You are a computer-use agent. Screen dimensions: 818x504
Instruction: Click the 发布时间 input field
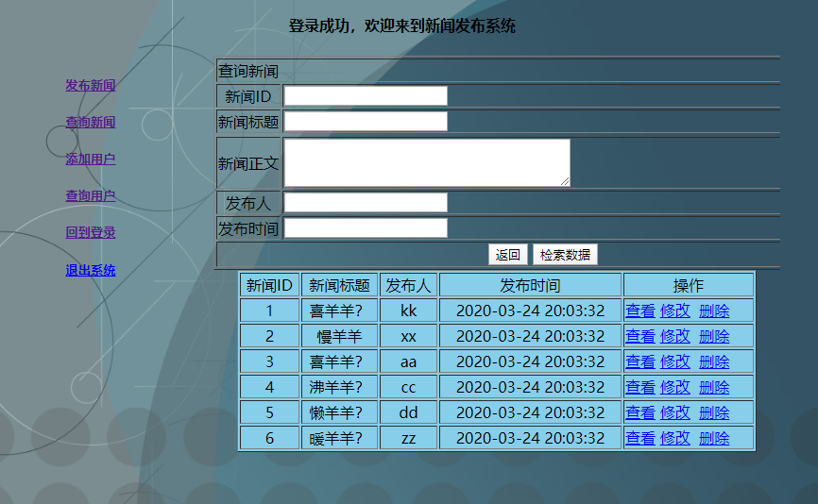(366, 228)
